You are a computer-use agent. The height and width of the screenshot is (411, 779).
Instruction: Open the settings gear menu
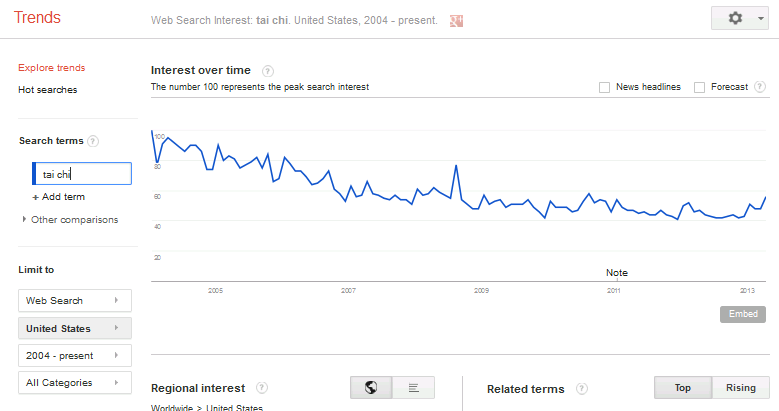tap(741, 19)
